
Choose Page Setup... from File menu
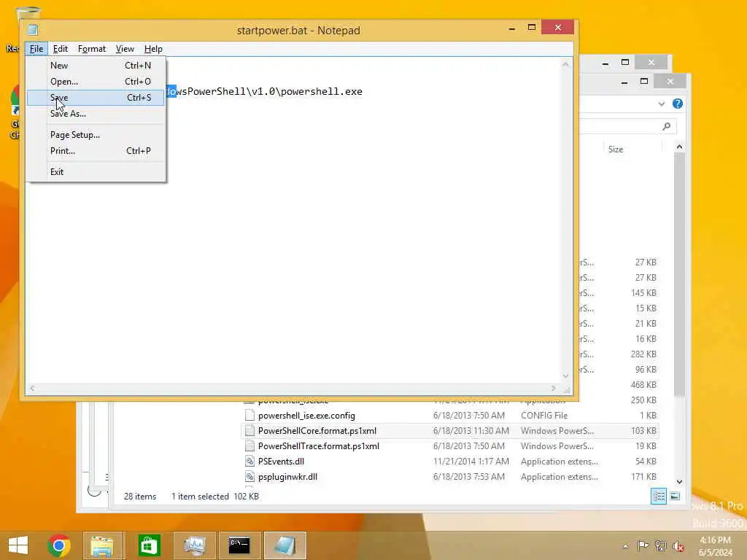[x=96, y=135]
